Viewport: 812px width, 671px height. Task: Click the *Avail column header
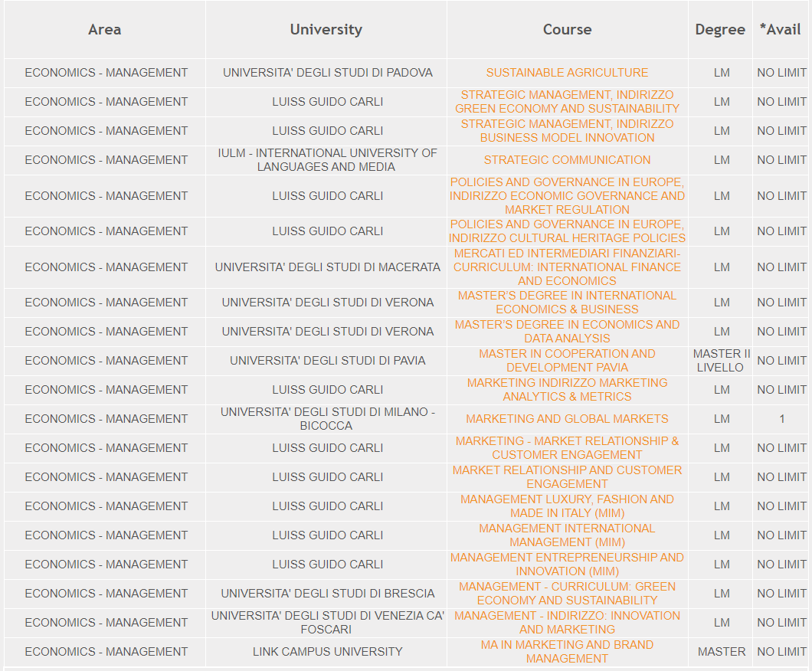tap(780, 30)
